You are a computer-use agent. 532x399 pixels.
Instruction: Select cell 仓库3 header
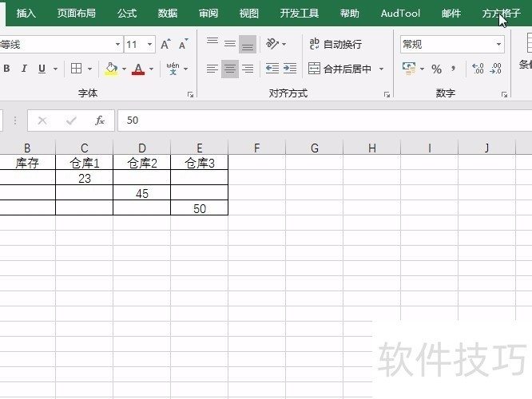200,163
